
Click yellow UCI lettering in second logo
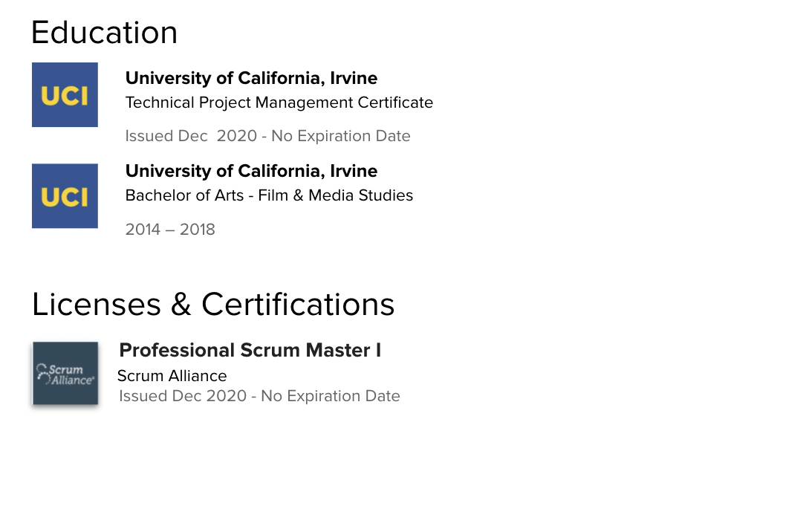[65, 198]
